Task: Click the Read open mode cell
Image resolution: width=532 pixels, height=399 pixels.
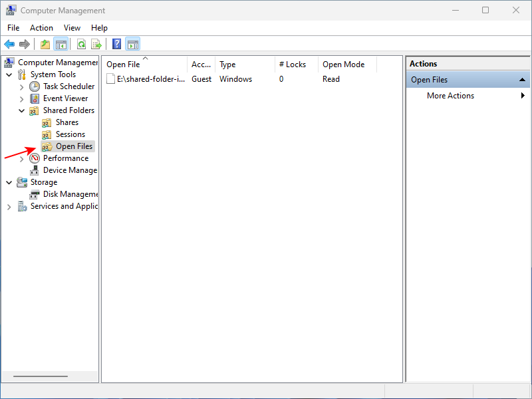Action: coord(331,79)
